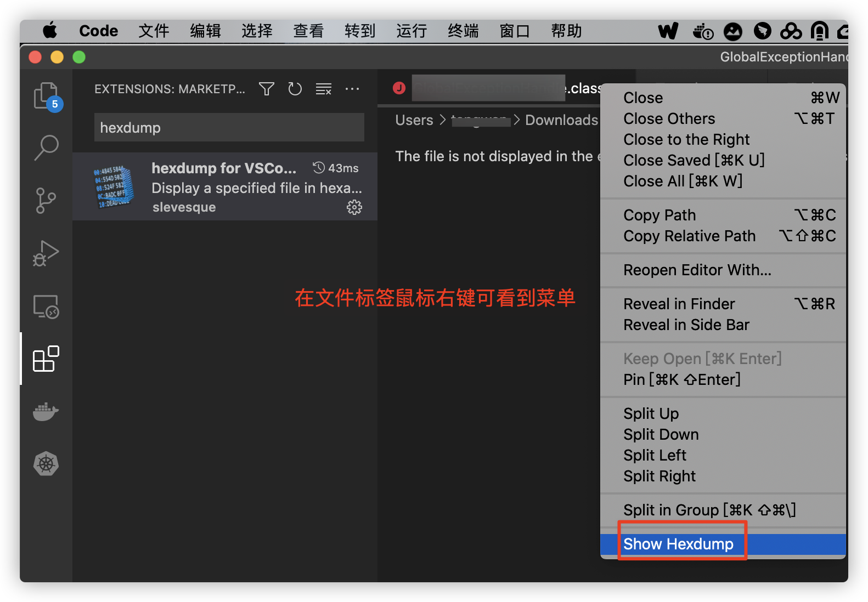The width and height of the screenshot is (868, 602).
Task: Open the 帮助 menu
Action: pyautogui.click(x=566, y=31)
